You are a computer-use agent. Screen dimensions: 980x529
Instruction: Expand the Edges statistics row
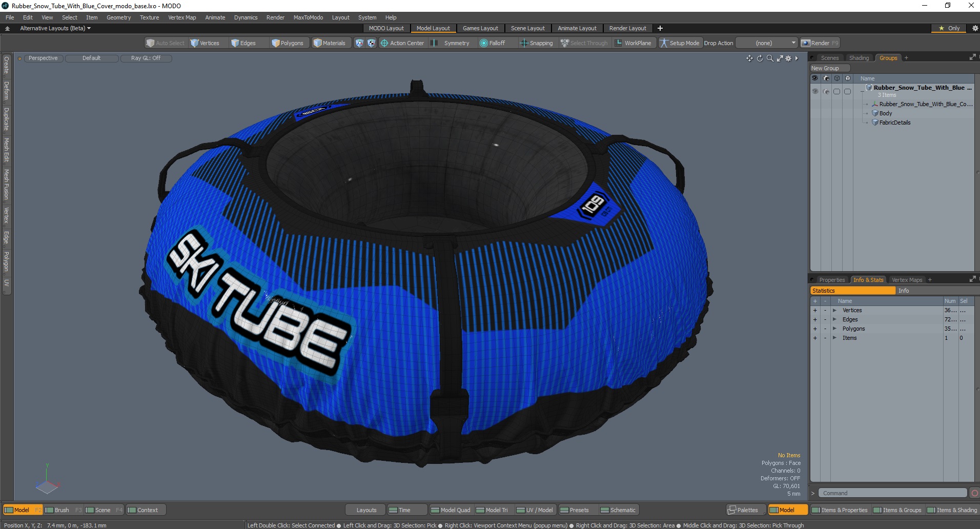coord(834,319)
